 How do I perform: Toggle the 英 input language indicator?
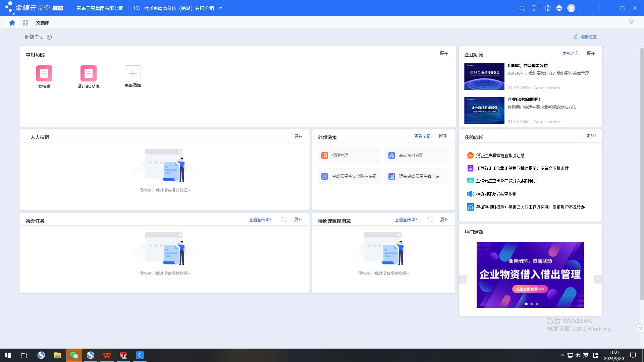coord(586,355)
